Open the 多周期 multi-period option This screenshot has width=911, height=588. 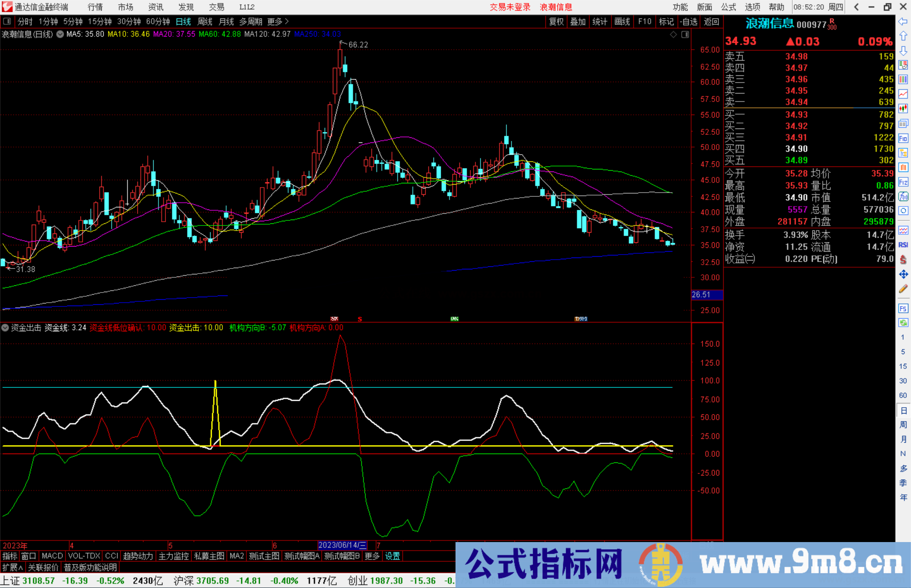(x=251, y=21)
